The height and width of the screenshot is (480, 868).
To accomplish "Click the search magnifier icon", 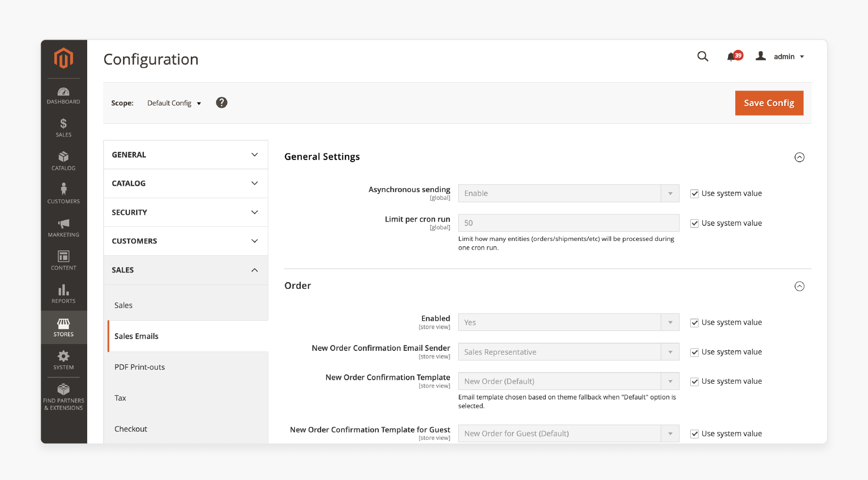I will [x=703, y=57].
